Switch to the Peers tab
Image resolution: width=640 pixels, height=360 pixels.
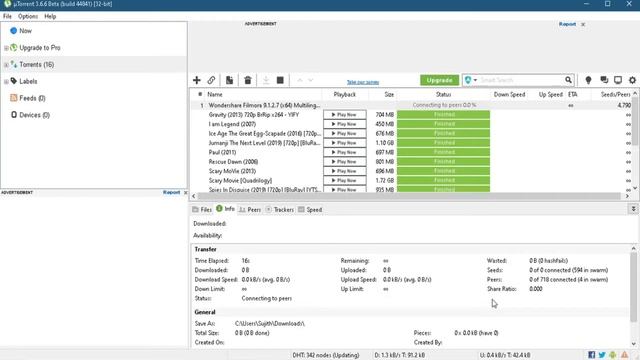[250, 209]
